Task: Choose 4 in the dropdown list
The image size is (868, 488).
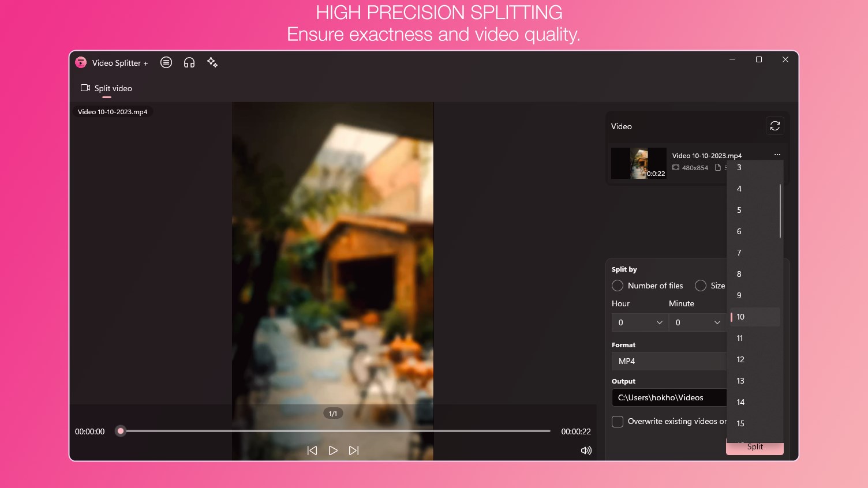Action: click(755, 189)
